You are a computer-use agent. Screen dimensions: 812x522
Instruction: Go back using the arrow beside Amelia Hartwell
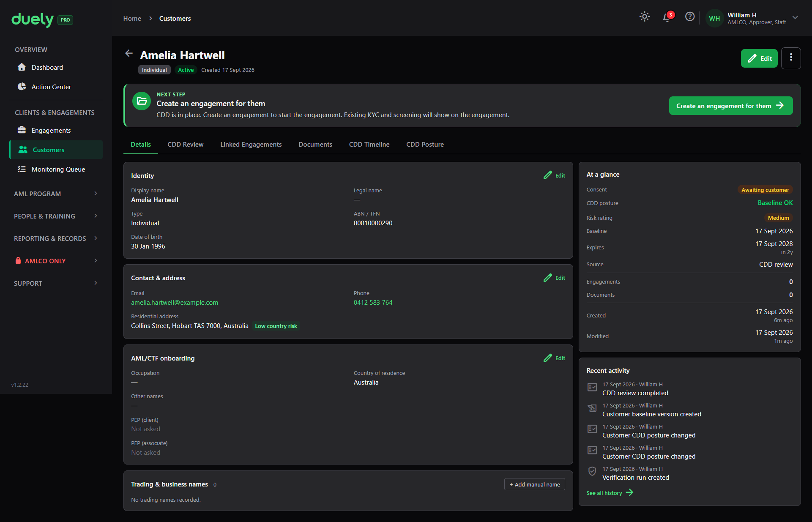(x=129, y=53)
